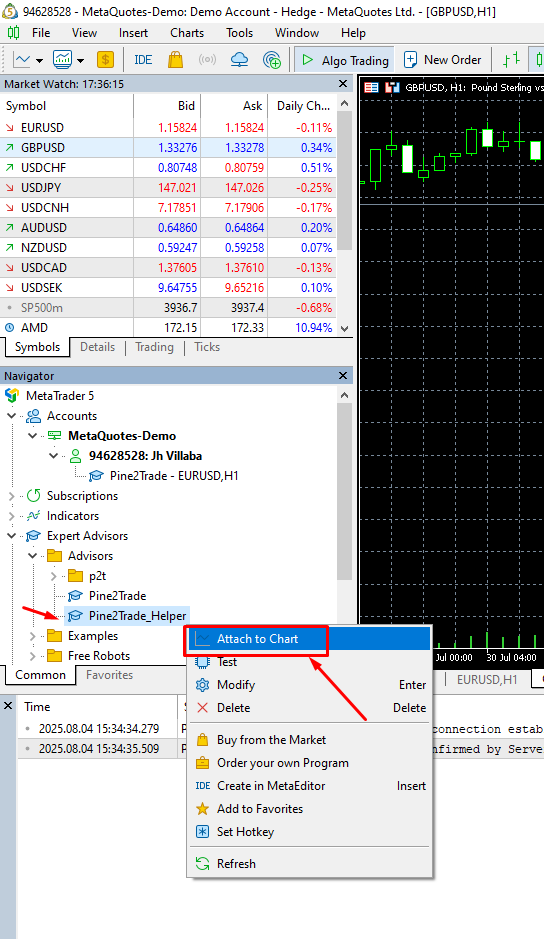Viewport: 544px width, 939px height.
Task: Open the Profiles dropdown arrow
Action: [80, 60]
